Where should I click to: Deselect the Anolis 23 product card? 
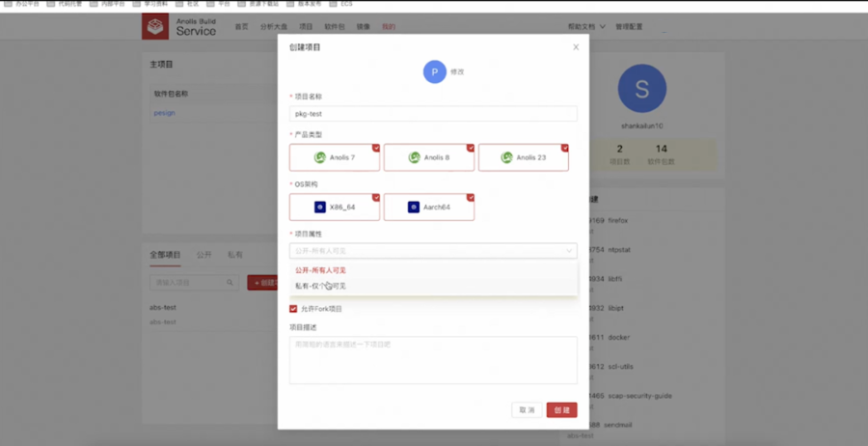(524, 157)
